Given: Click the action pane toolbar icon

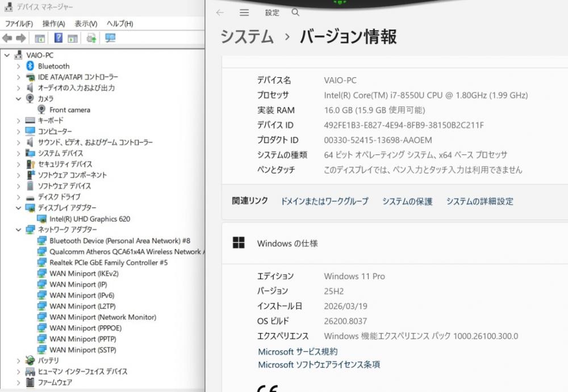Looking at the screenshot, I should point(73,38).
